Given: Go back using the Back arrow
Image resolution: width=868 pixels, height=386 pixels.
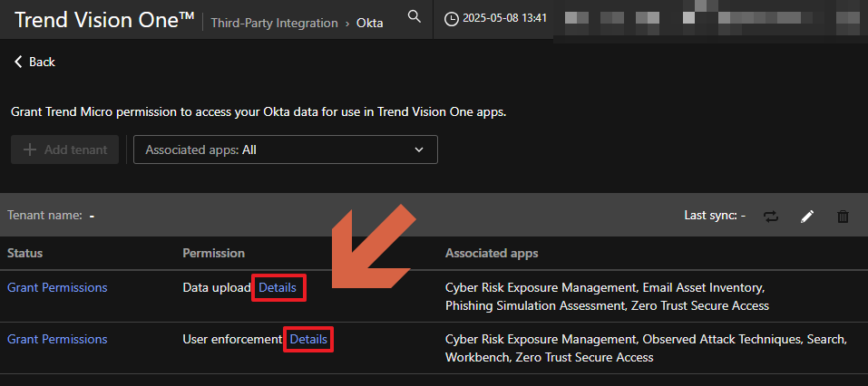Looking at the screenshot, I should [34, 62].
